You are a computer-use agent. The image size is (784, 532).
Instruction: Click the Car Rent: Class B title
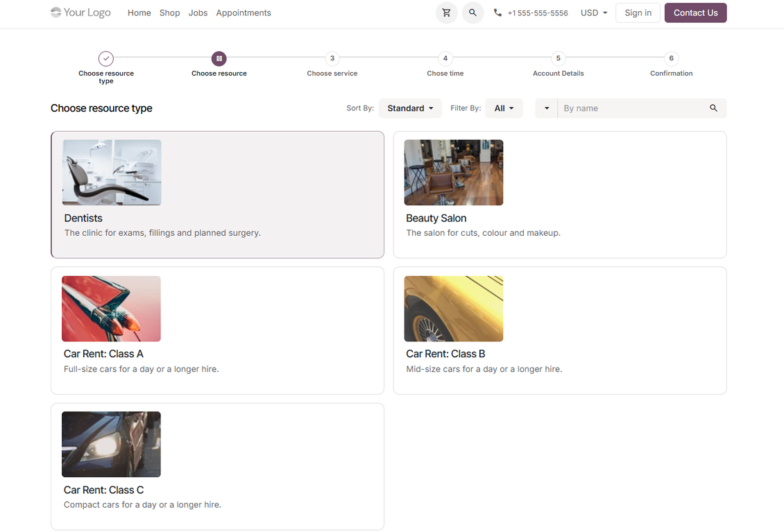[445, 354]
